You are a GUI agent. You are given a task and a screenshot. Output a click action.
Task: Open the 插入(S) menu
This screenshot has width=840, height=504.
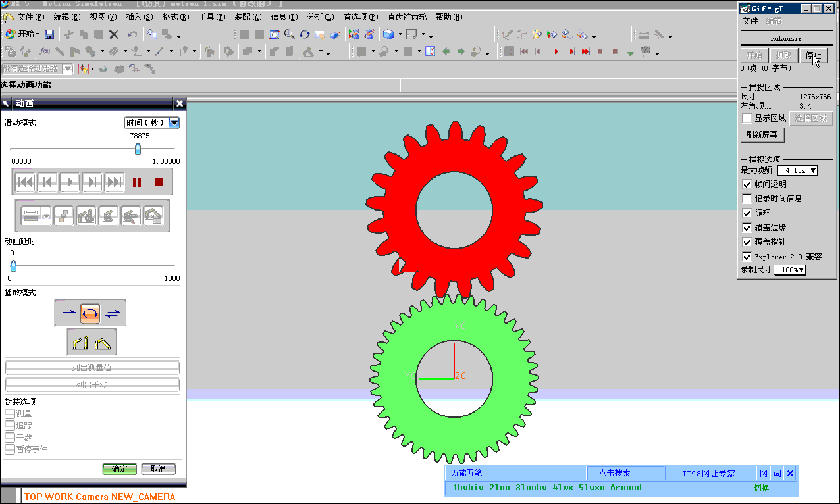point(139,17)
